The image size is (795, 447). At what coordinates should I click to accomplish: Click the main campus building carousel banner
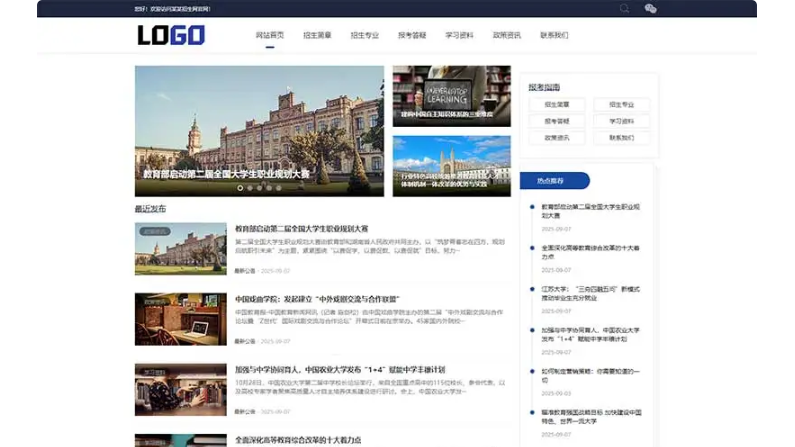[259, 131]
